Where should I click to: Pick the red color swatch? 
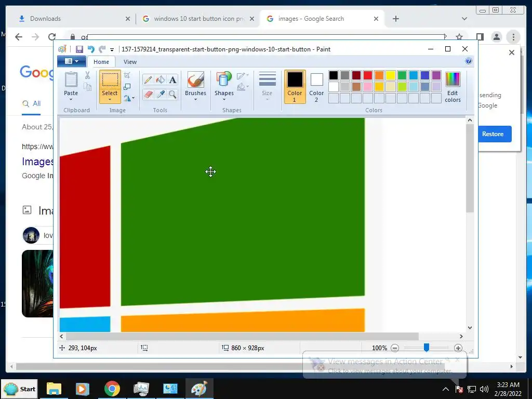point(368,75)
